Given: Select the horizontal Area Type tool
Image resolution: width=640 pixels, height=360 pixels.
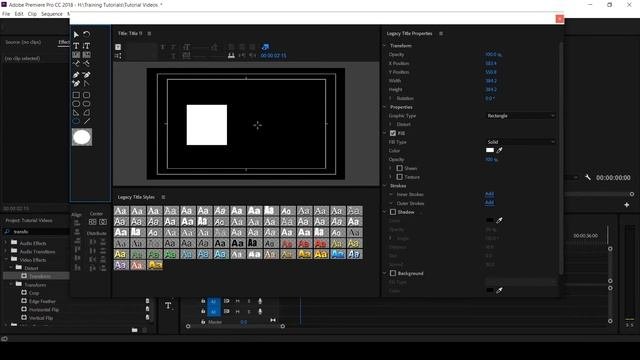Looking at the screenshot, I should tap(76, 55).
